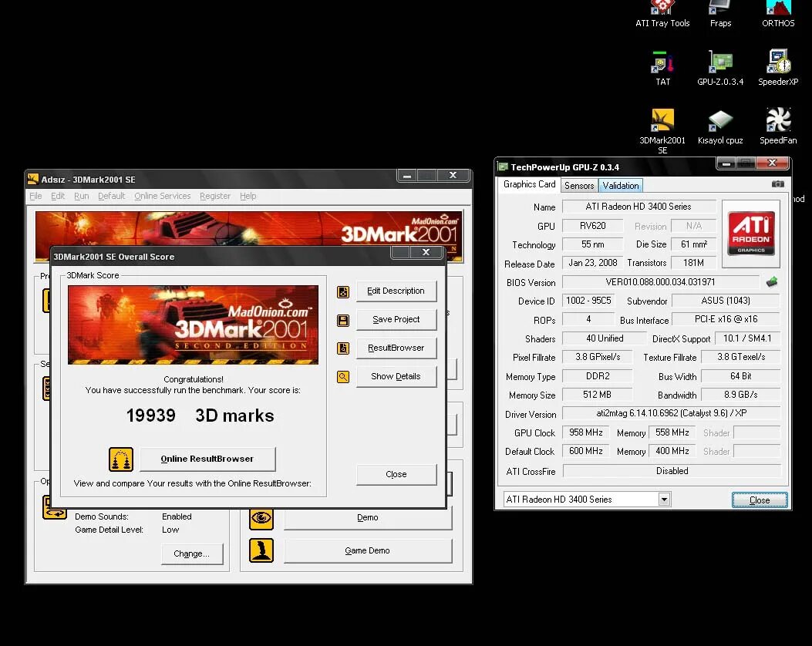Click the Online ResultBrowser yellow icon
This screenshot has width=812, height=646.
(x=120, y=459)
